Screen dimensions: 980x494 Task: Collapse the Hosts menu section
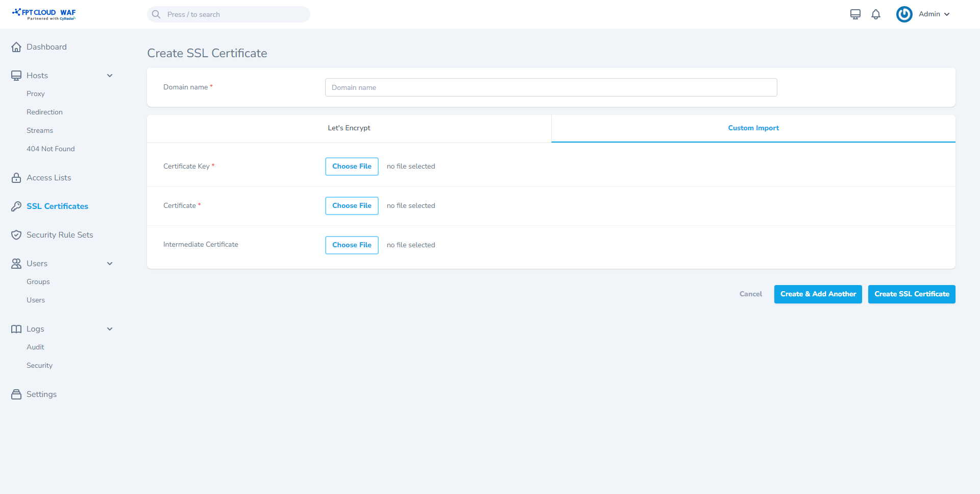point(110,76)
